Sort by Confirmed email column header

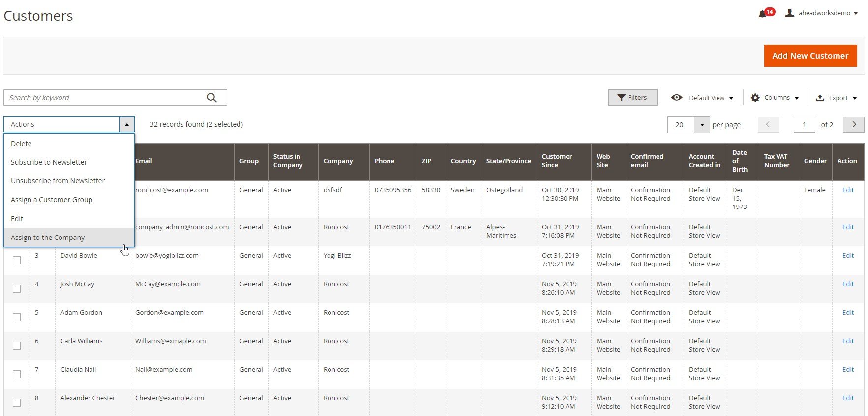(x=655, y=161)
